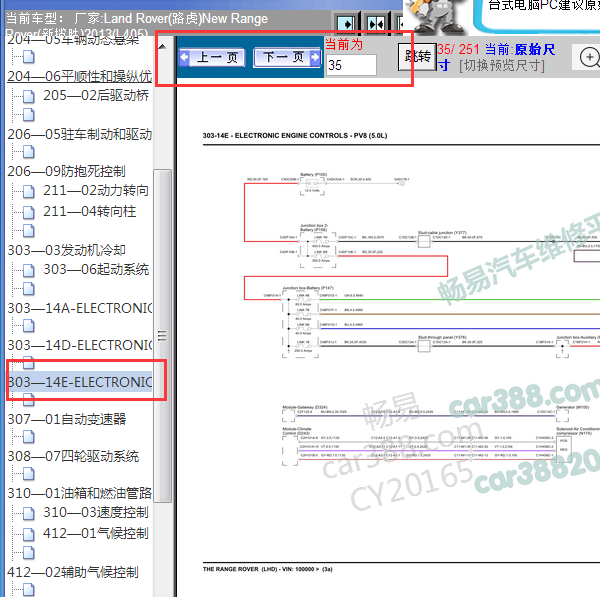Image resolution: width=600 pixels, height=597 pixels.
Task: Open 412—01气候控制 in the tree
Action: coord(96,533)
